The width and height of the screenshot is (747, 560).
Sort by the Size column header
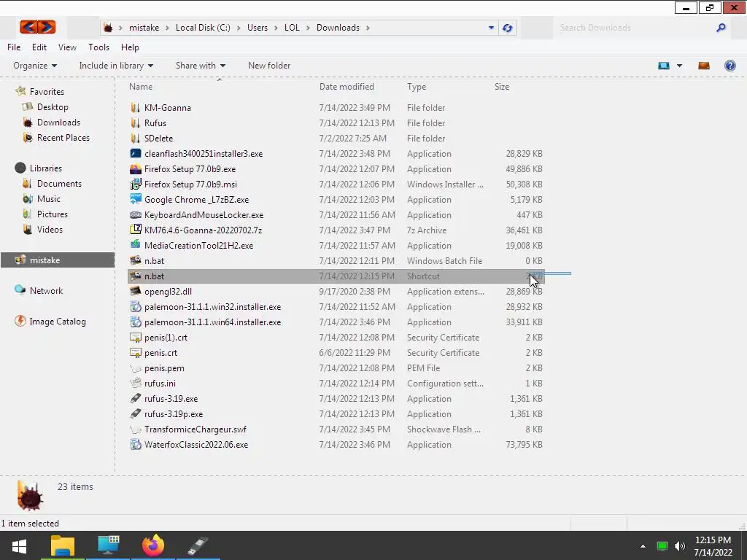point(502,87)
